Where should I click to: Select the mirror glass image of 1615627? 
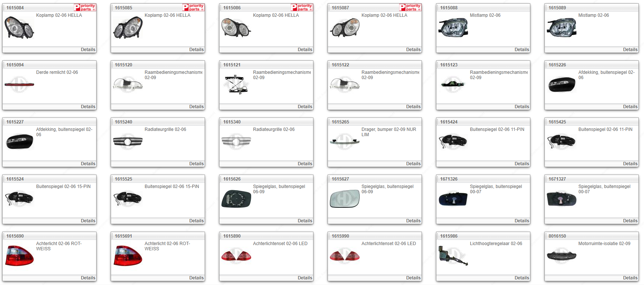345,199
